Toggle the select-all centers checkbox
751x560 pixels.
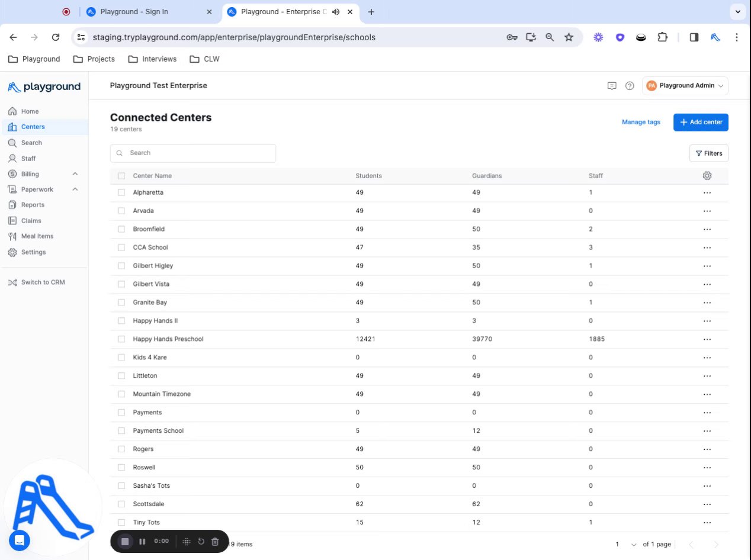point(121,176)
